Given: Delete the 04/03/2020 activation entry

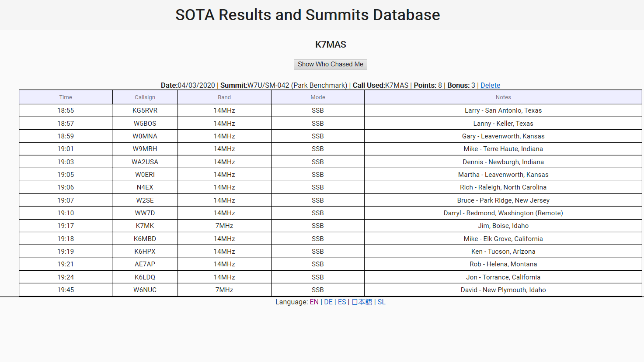Looking at the screenshot, I should (x=490, y=86).
